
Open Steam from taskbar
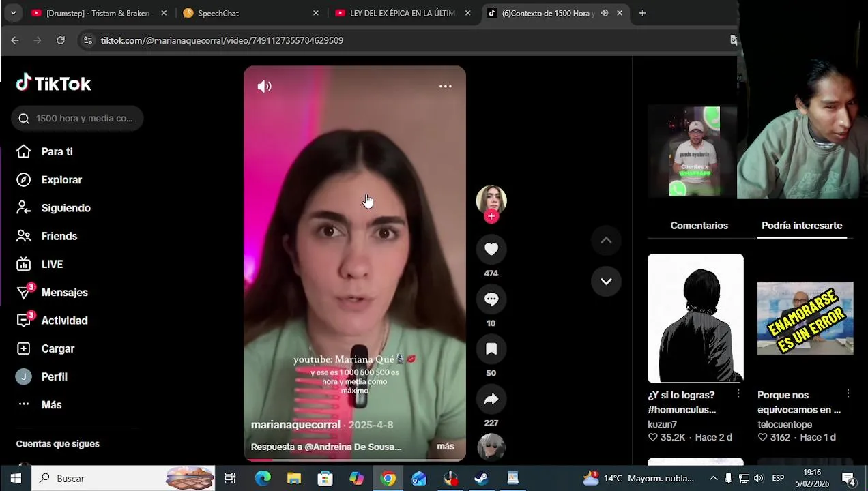pyautogui.click(x=481, y=479)
